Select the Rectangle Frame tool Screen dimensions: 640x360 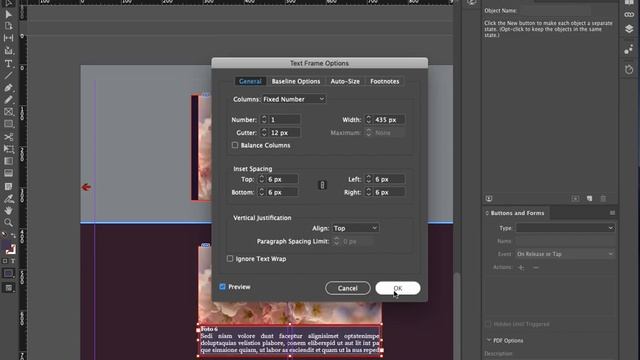8,112
